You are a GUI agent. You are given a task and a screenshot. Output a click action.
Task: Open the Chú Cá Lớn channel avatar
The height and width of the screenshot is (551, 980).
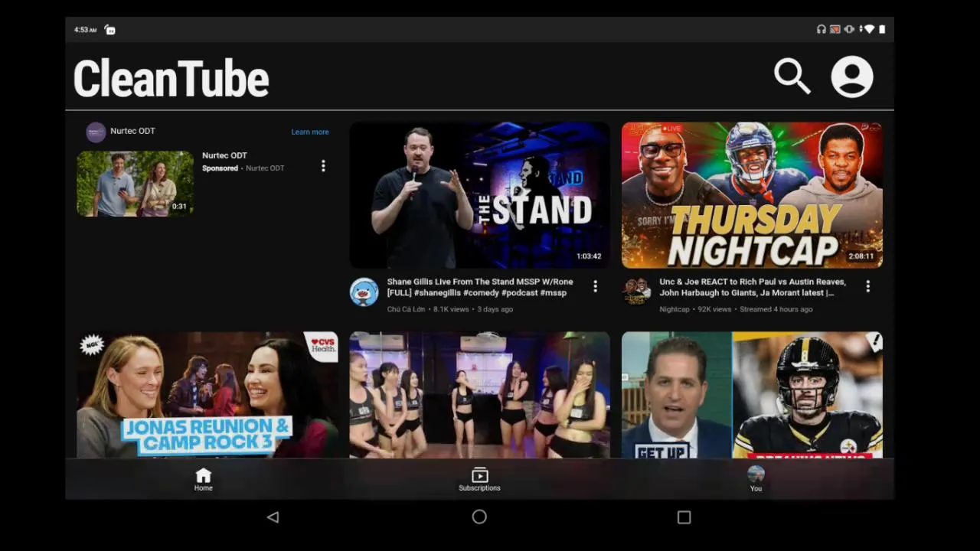click(x=364, y=292)
